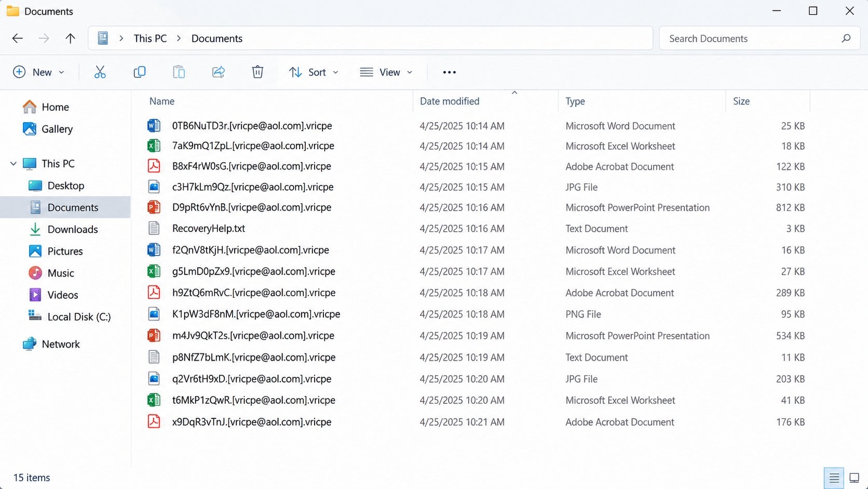Select the RecoveryHelp.txt file name

coord(209,228)
